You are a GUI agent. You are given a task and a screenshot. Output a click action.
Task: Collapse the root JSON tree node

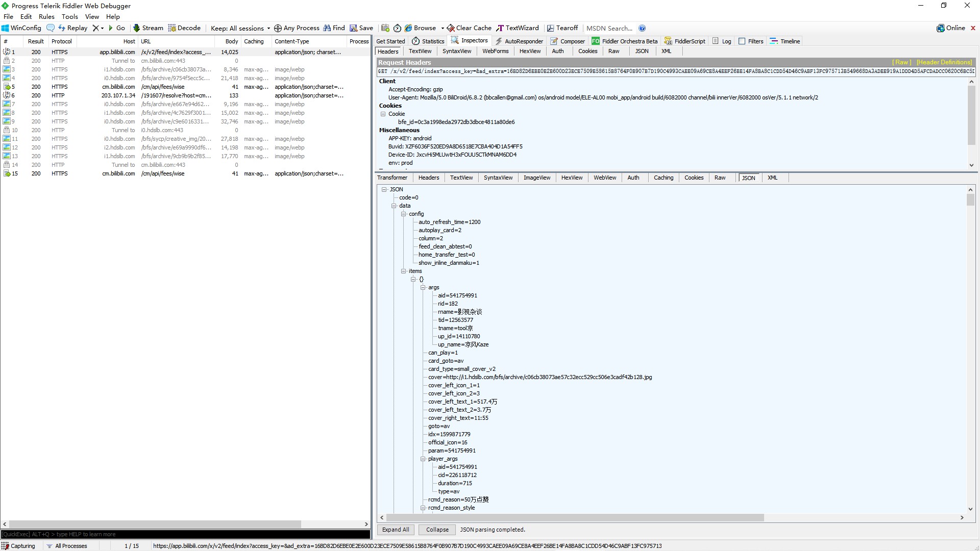384,189
